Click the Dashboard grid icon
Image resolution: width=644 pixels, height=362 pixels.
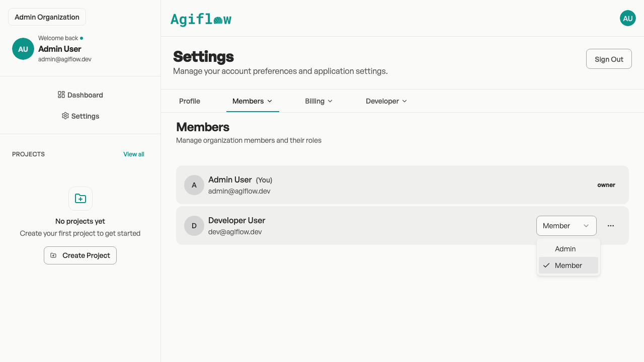click(x=61, y=95)
